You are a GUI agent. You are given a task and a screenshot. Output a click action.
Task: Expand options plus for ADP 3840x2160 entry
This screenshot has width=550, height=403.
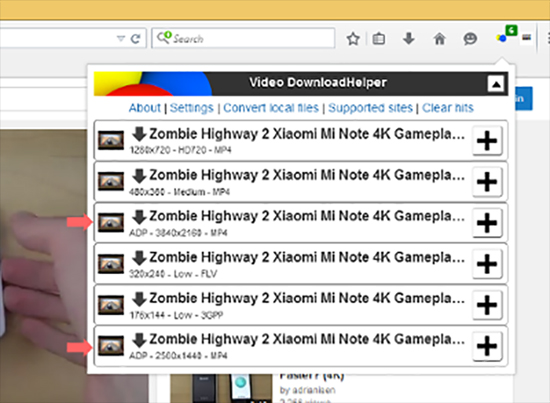coord(487,223)
